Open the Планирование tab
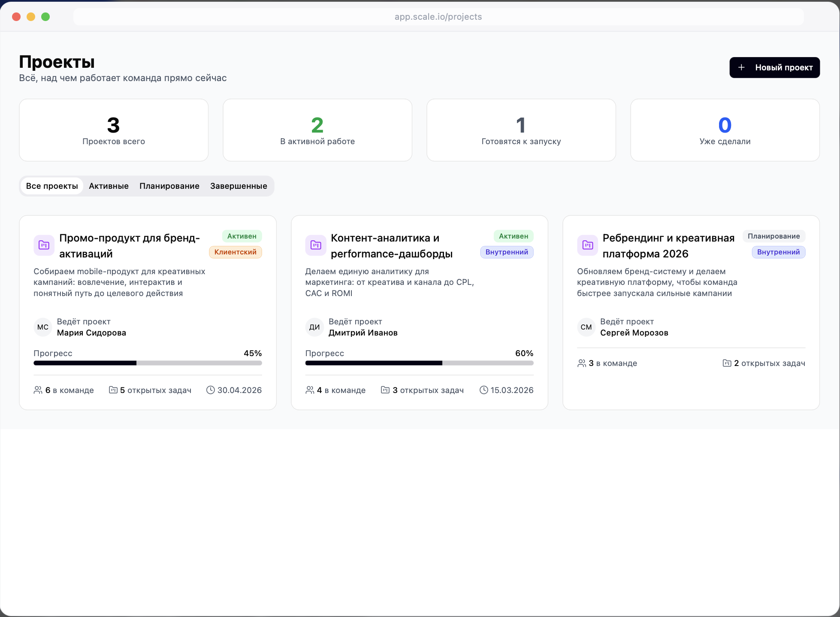This screenshot has width=840, height=617. tap(169, 186)
